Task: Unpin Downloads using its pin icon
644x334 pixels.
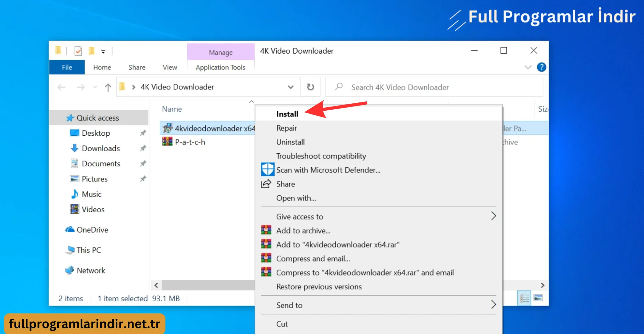Action: pos(143,148)
